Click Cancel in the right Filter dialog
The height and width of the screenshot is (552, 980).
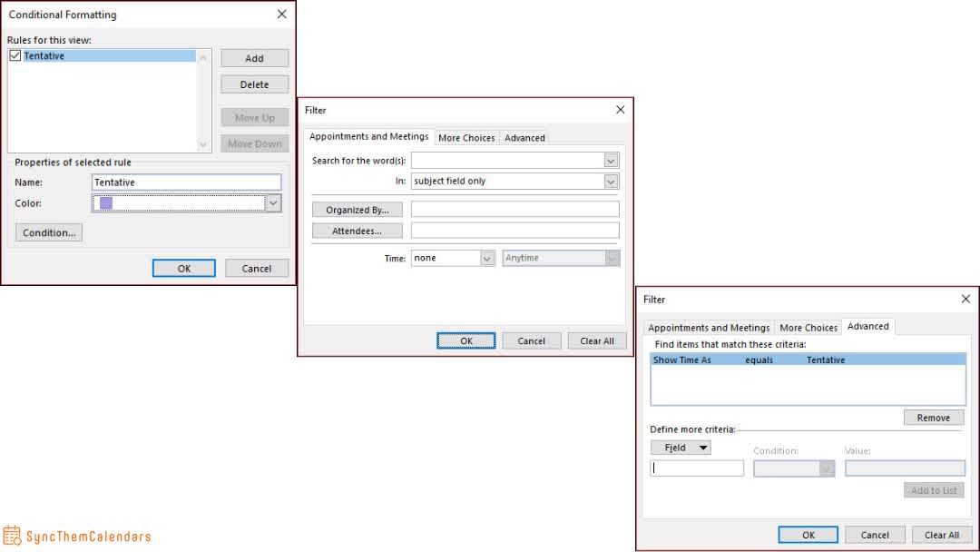pos(875,535)
